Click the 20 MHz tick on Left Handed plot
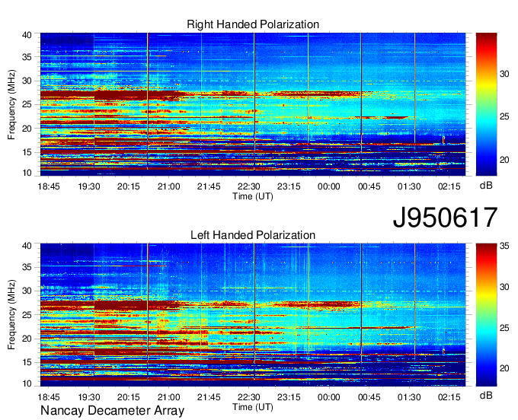Image resolution: width=518 pixels, height=420 pixels. [27, 339]
